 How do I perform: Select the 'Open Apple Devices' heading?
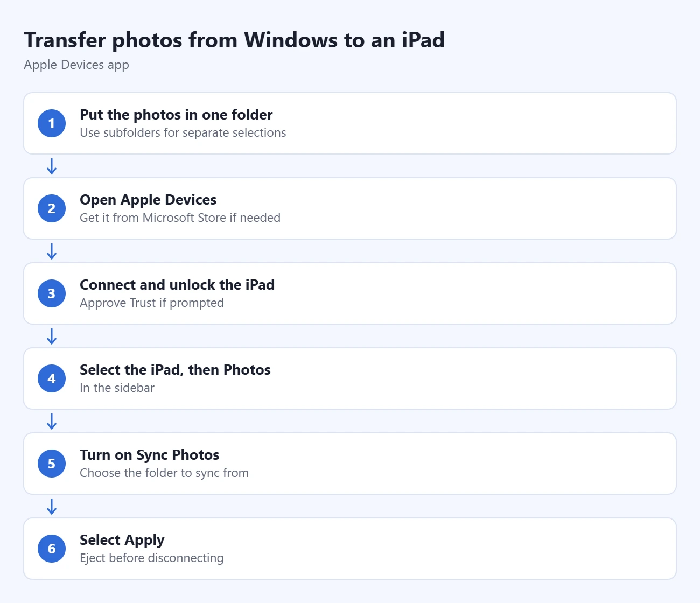tap(148, 200)
